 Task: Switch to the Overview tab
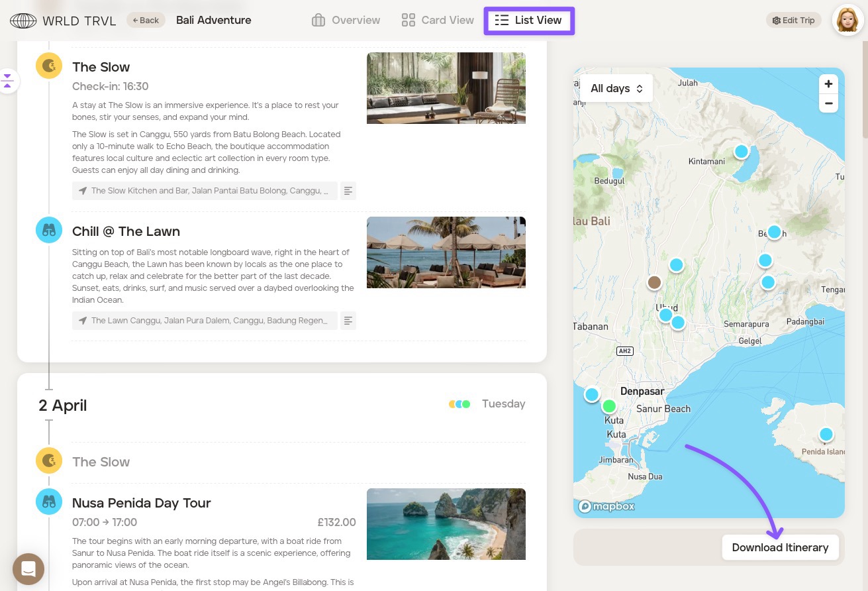[x=346, y=21]
